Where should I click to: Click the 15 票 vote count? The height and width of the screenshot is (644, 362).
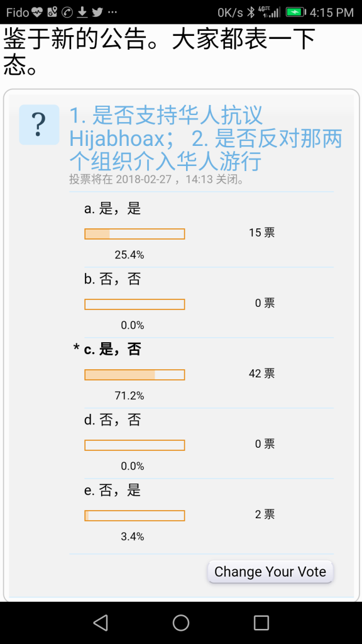pos(261,233)
